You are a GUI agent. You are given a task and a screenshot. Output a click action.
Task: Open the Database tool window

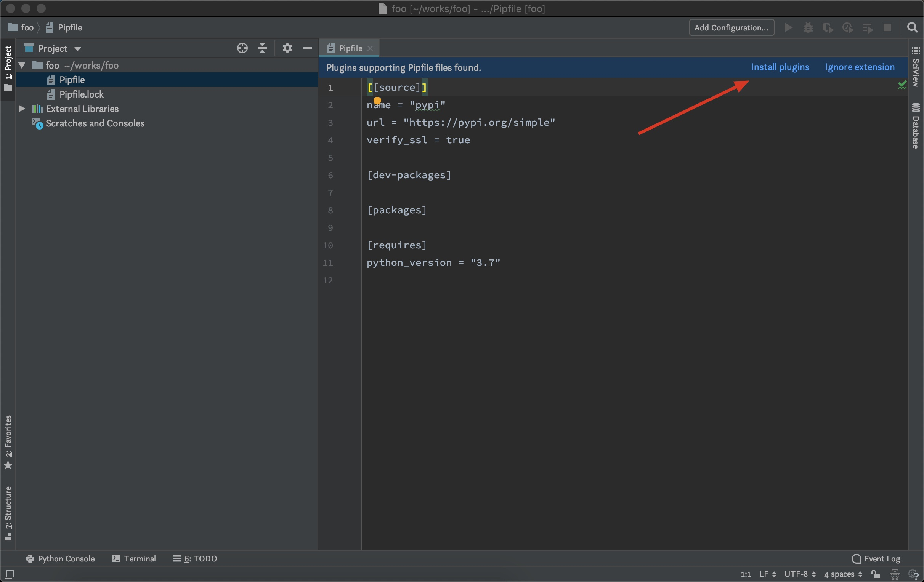point(916,126)
